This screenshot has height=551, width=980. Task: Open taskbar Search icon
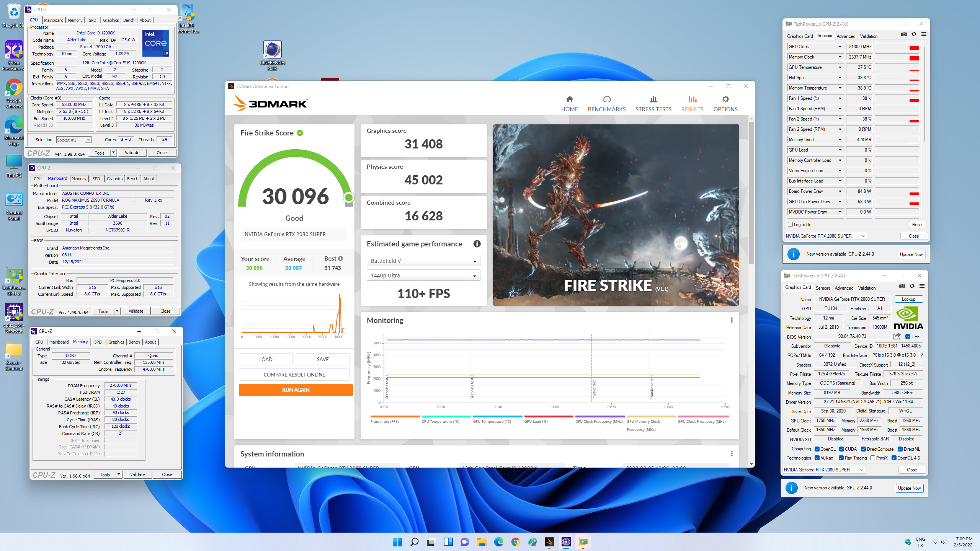click(414, 542)
